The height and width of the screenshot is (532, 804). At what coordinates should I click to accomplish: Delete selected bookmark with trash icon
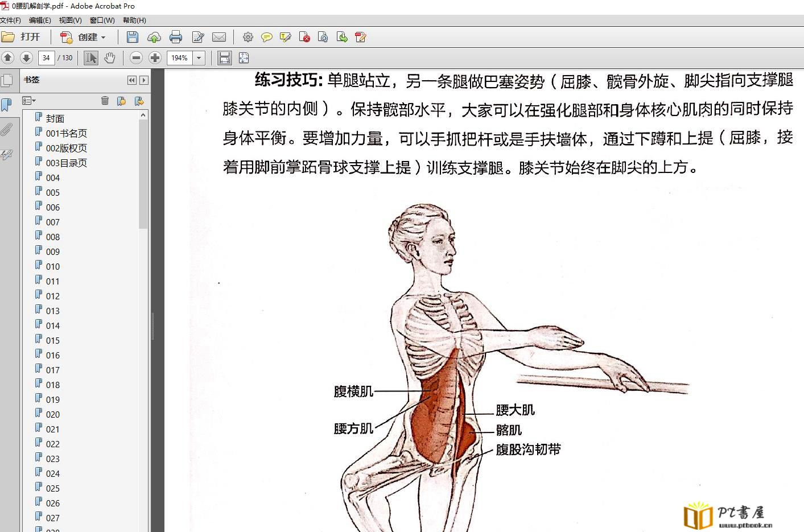pyautogui.click(x=105, y=101)
